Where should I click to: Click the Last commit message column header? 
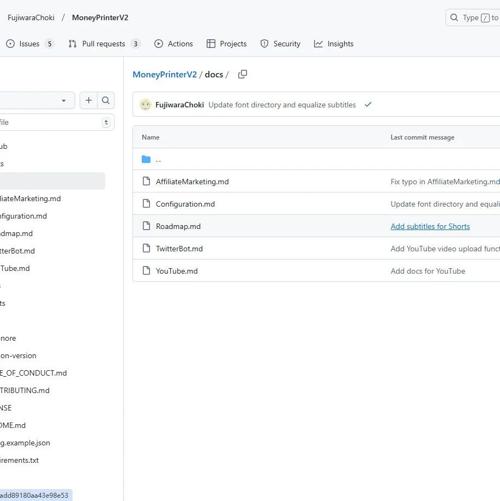[422, 137]
